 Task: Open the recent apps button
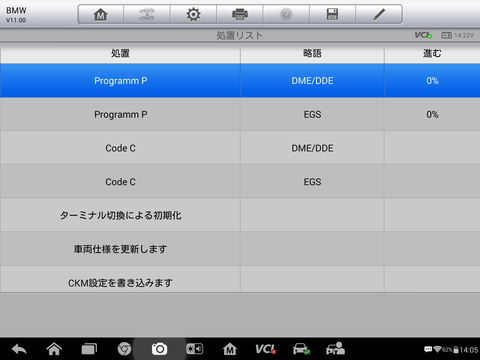point(89,349)
